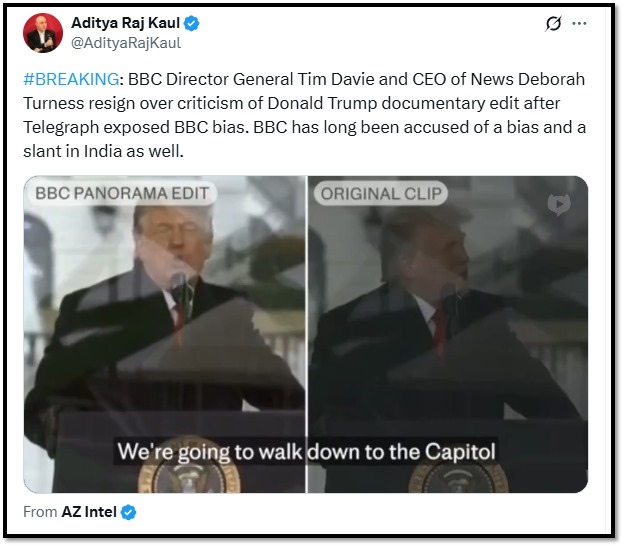Click the BBC PANORAMA EDIT label
Image resolution: width=624 pixels, height=547 pixels.
[122, 193]
